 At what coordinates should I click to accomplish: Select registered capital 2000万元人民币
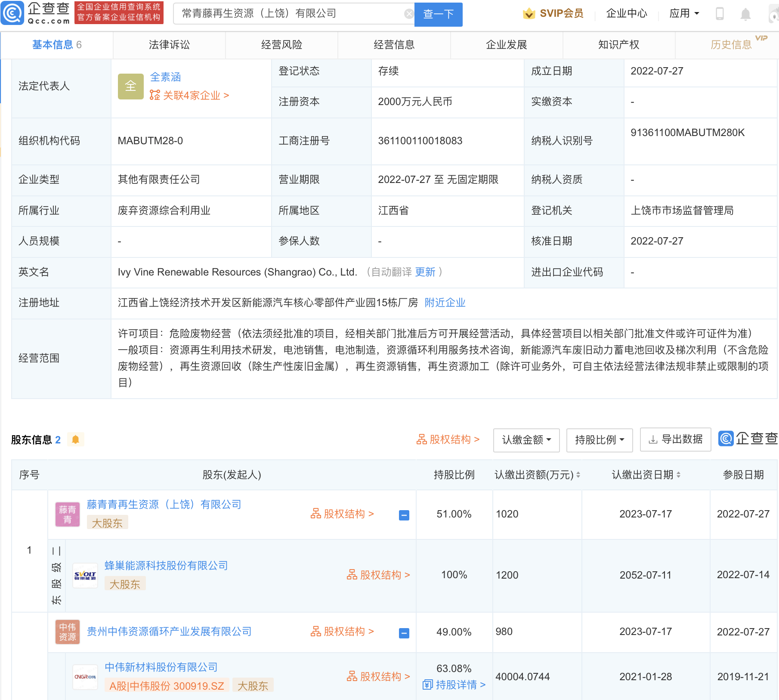[415, 102]
